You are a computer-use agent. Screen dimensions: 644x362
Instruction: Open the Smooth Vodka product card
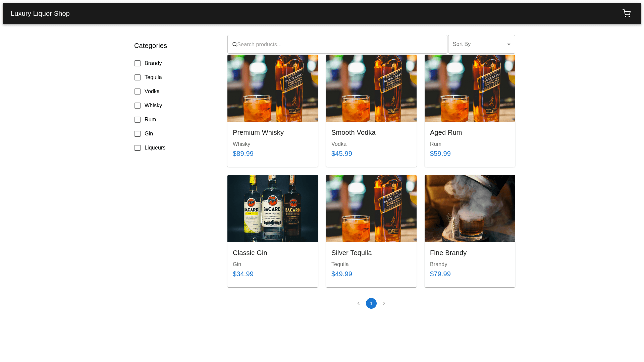pyautogui.click(x=353, y=132)
